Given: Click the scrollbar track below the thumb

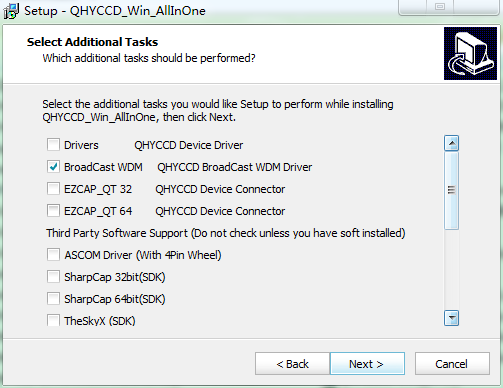Looking at the screenshot, I should pos(451,270).
